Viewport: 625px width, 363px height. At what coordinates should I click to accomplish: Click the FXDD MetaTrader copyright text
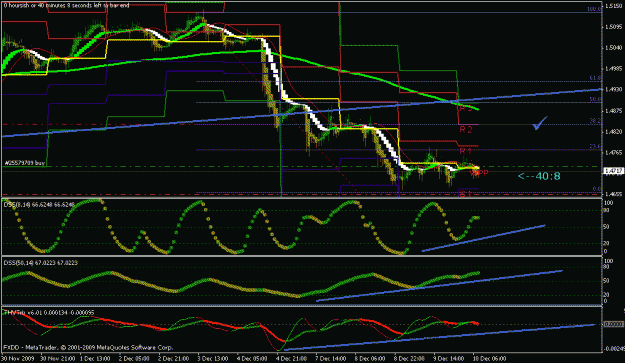[88, 347]
